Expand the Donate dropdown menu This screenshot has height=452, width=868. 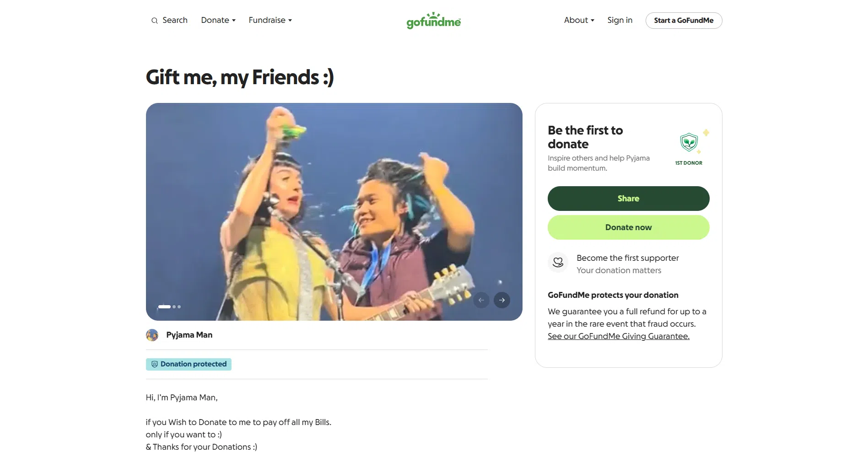click(x=218, y=20)
